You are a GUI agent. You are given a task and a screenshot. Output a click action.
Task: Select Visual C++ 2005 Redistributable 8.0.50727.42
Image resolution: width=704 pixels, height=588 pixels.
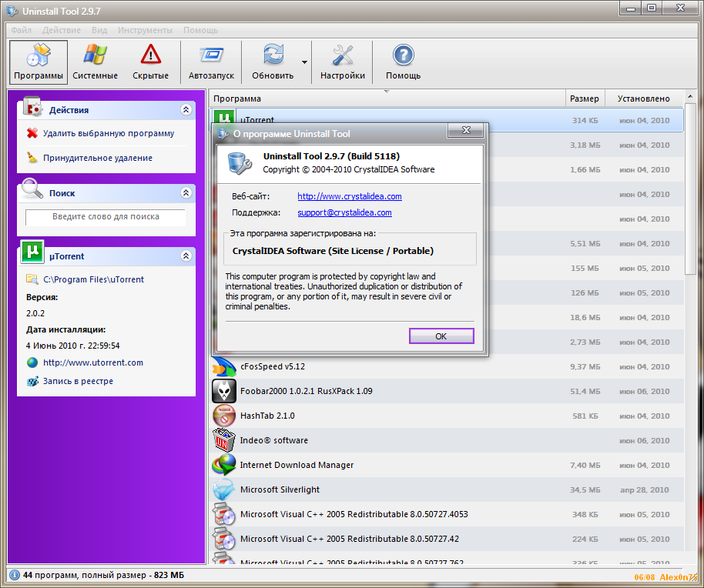[x=446, y=539]
